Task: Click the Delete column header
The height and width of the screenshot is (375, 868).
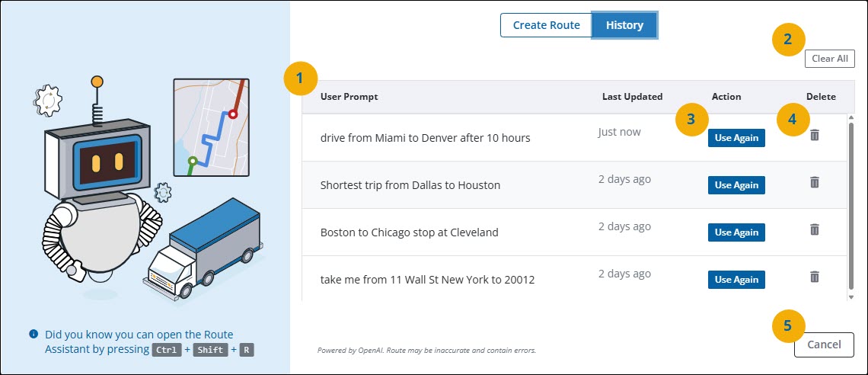Action: pyautogui.click(x=821, y=96)
